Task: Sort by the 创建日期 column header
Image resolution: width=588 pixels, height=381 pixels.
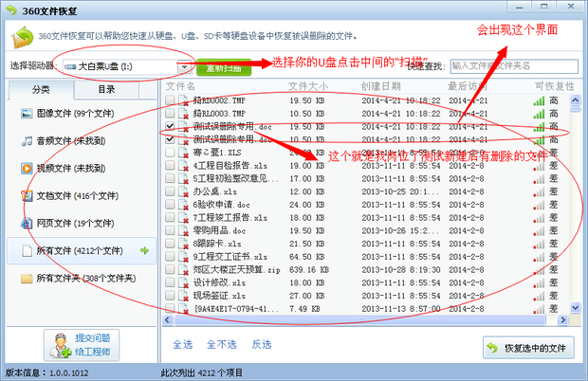Action: click(x=380, y=86)
